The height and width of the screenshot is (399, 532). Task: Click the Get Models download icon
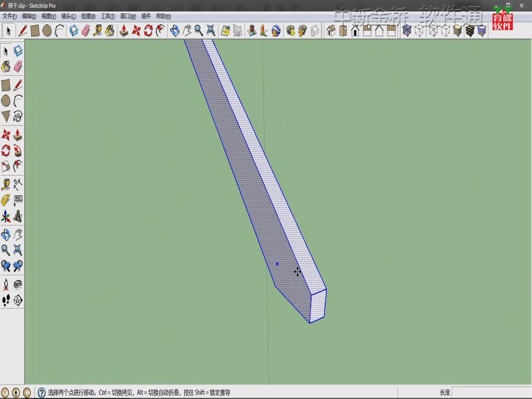pos(290,31)
